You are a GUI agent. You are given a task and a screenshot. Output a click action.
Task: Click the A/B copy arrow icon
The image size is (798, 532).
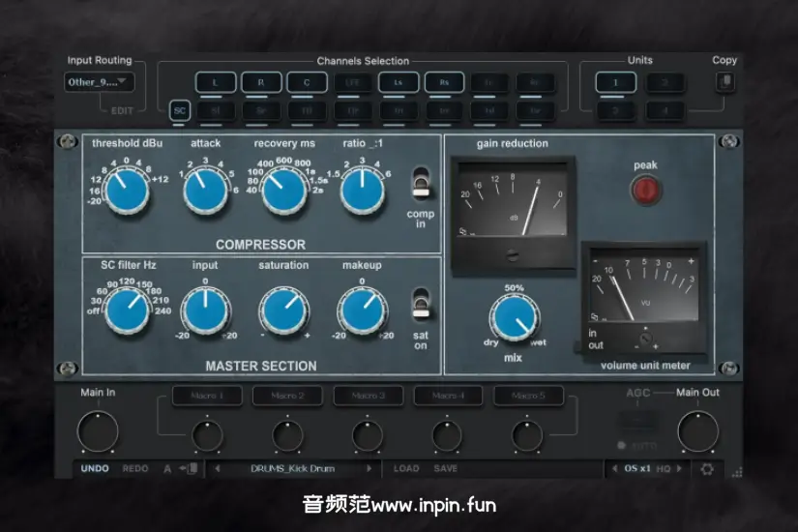click(189, 468)
